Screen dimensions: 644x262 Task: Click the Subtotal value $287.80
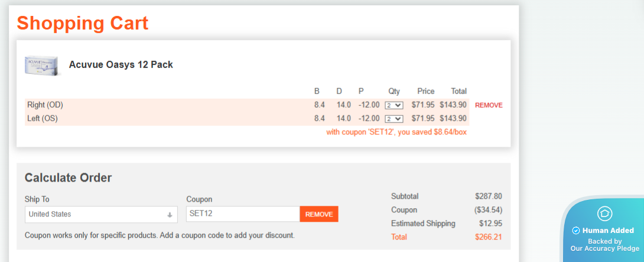coord(488,196)
